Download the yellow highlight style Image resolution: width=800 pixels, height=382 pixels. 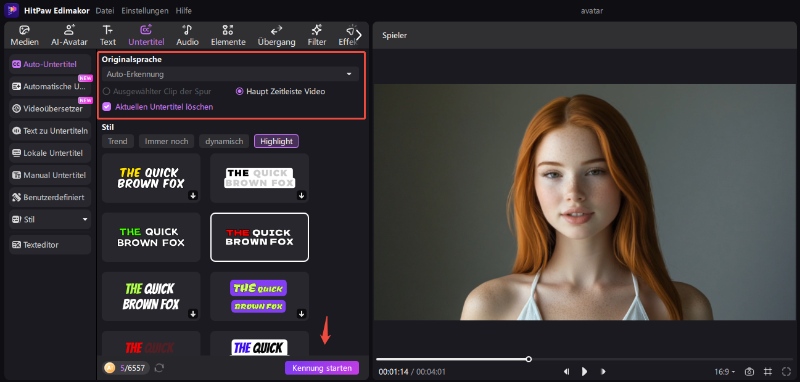193,195
